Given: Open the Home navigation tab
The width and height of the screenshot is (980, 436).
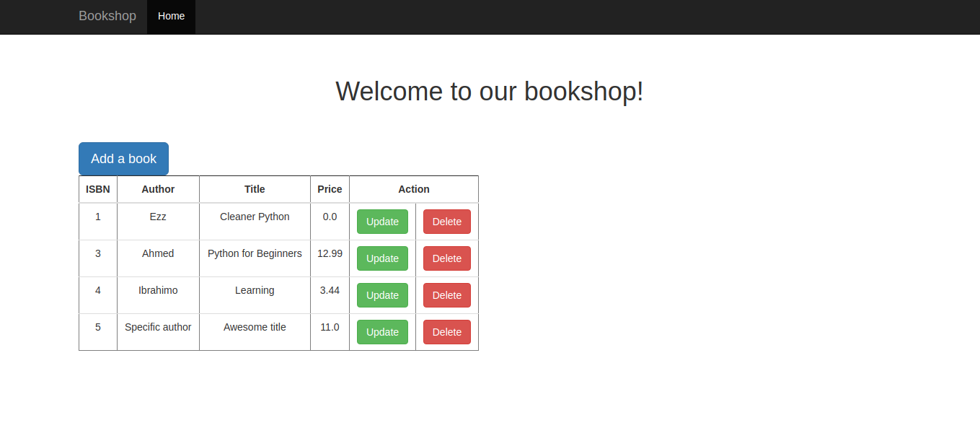Looking at the screenshot, I should [x=171, y=16].
